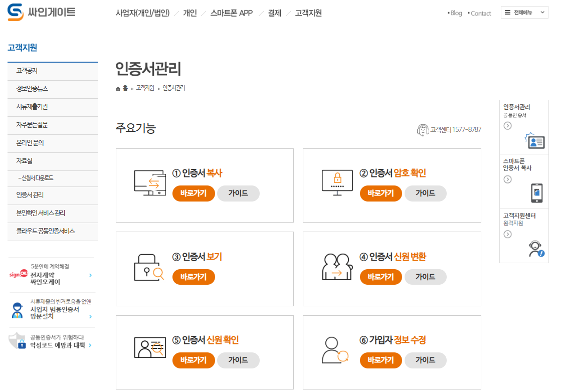Click the 인증서 신원 확인 ID card icon
This screenshot has width=561, height=392.
click(x=150, y=347)
